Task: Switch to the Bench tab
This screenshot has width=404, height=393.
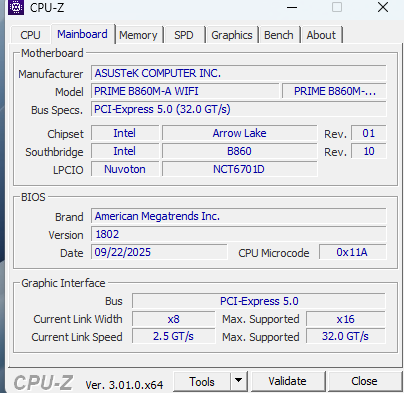Action: pos(279,35)
